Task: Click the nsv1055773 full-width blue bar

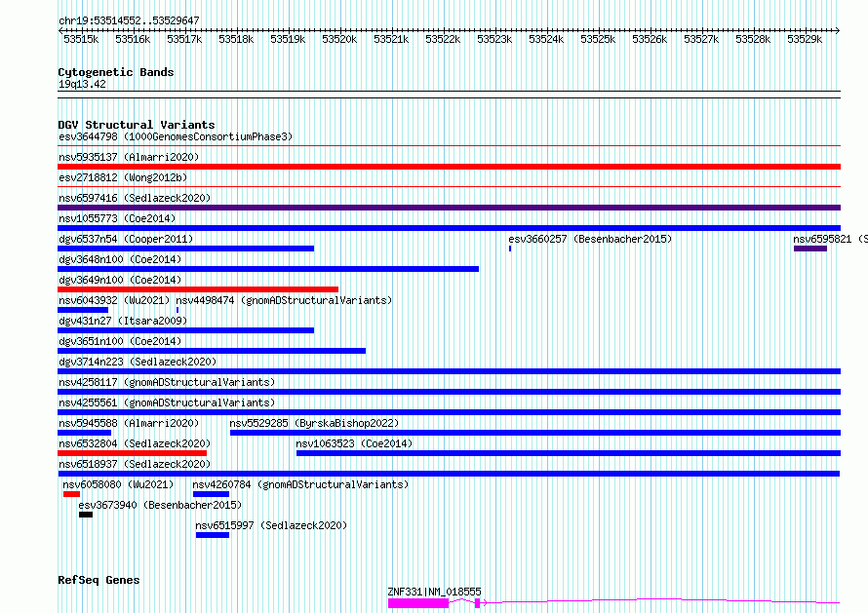Action: pyautogui.click(x=449, y=228)
